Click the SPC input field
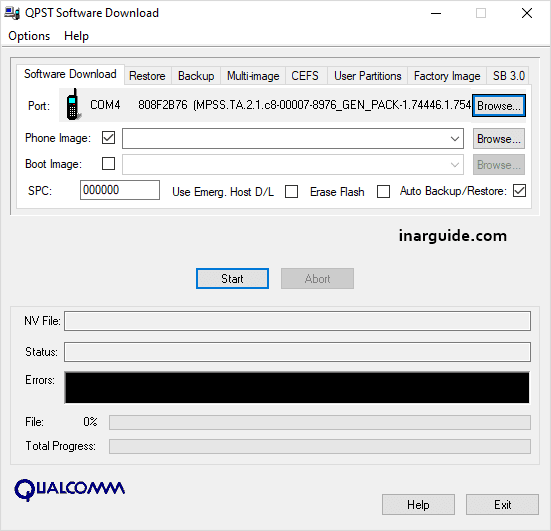 click(x=120, y=190)
